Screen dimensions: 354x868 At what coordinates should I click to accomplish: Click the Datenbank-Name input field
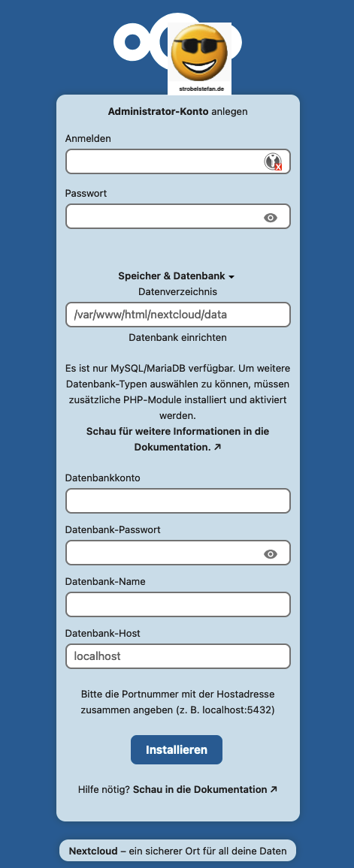tap(178, 604)
